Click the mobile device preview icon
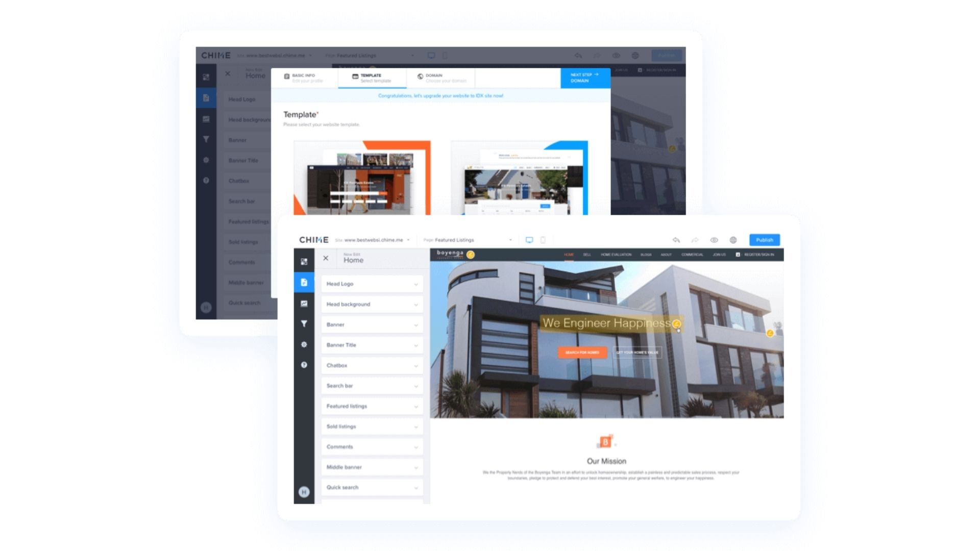 click(x=544, y=239)
